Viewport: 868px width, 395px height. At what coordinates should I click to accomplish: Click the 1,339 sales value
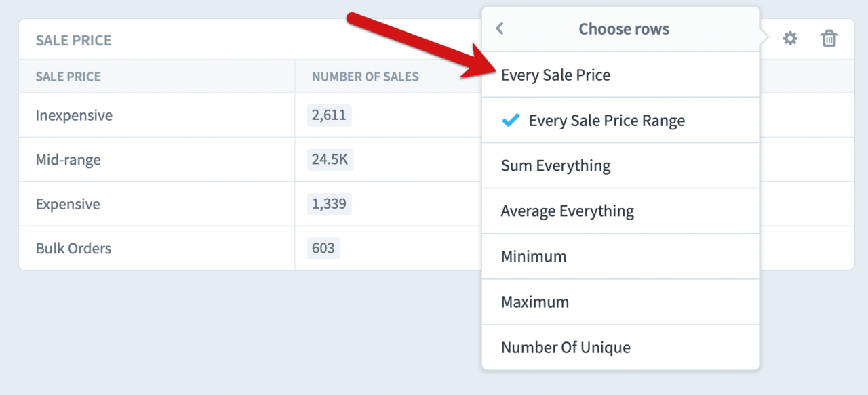click(x=329, y=204)
